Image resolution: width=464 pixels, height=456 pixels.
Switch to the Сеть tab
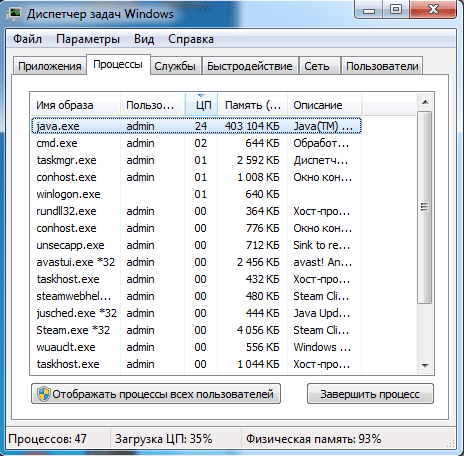[317, 66]
